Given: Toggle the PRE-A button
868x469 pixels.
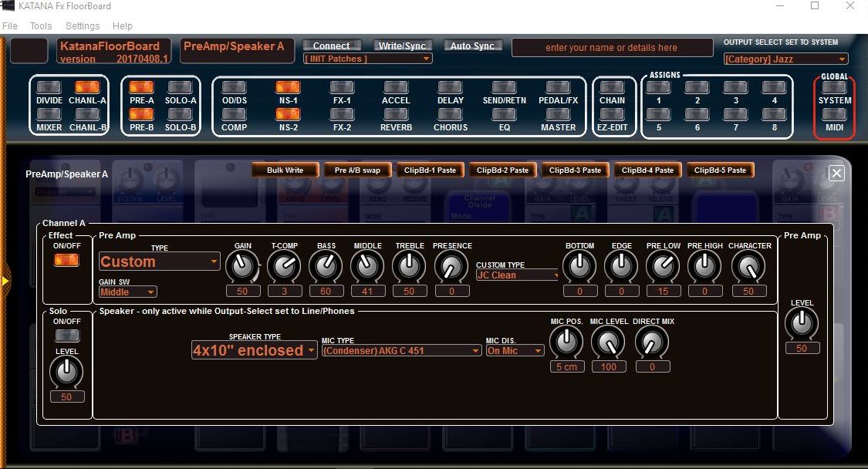Looking at the screenshot, I should pyautogui.click(x=141, y=87).
